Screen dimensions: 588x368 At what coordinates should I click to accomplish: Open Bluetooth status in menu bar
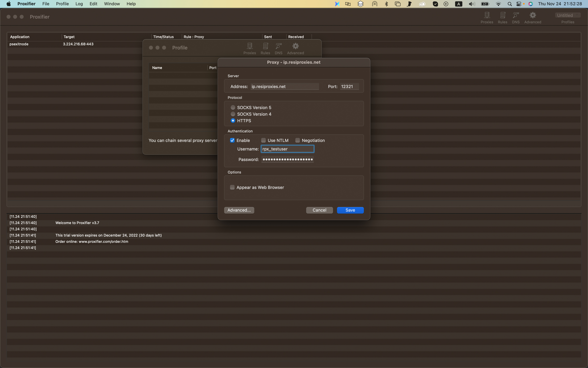[386, 4]
